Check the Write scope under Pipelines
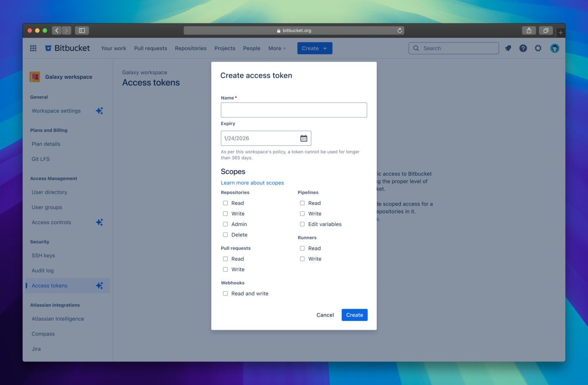This screenshot has width=588, height=385. point(302,213)
